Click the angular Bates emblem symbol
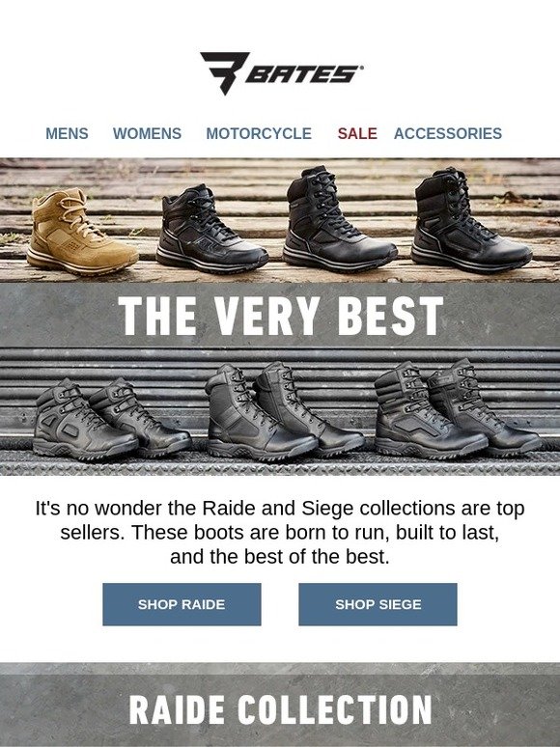 coord(224,73)
